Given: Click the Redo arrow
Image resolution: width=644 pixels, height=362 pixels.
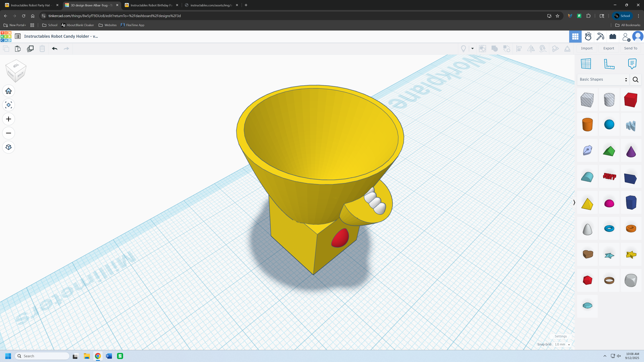Looking at the screenshot, I should (66, 49).
